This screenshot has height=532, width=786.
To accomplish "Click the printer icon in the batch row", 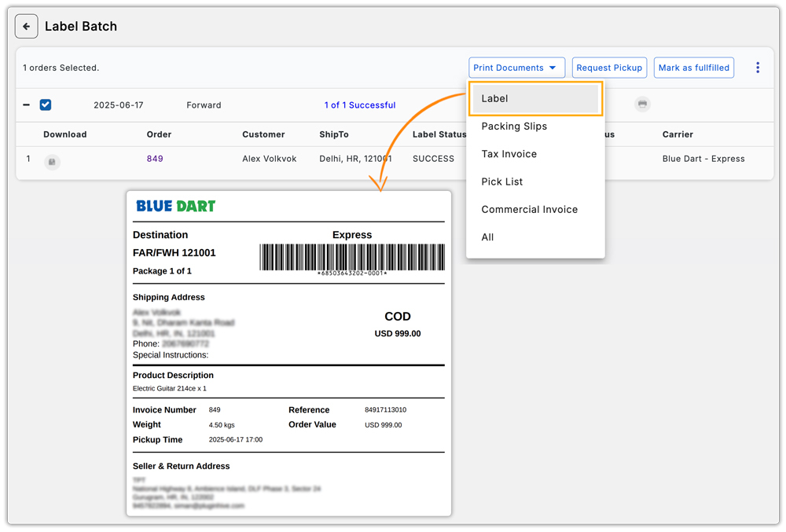I will (642, 105).
